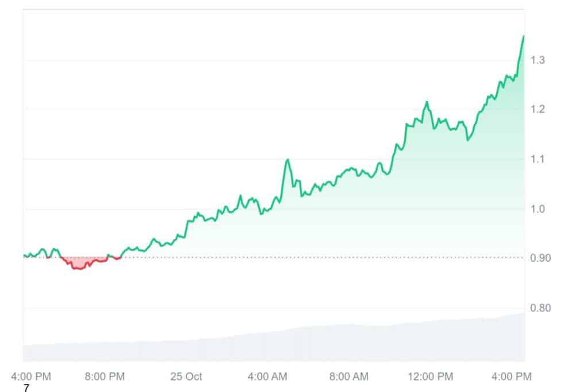Click the sharp price spike after 4:00 AM
The width and height of the screenshot is (588, 392).
coord(287,160)
